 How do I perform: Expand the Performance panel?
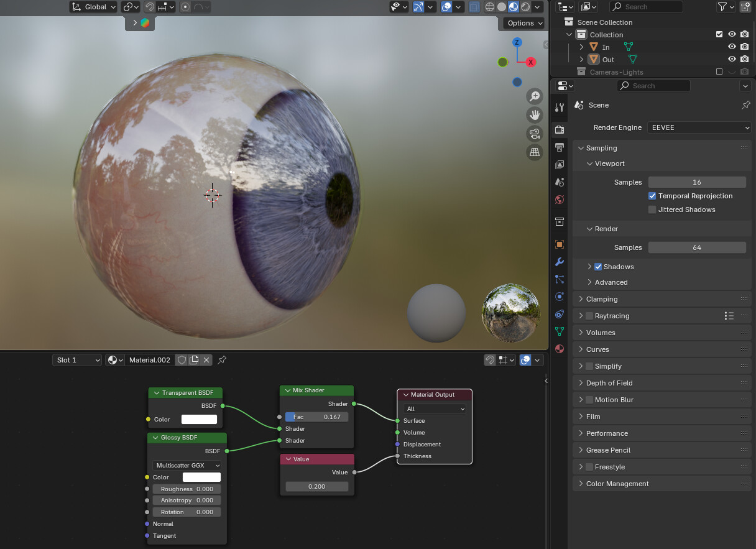(581, 433)
